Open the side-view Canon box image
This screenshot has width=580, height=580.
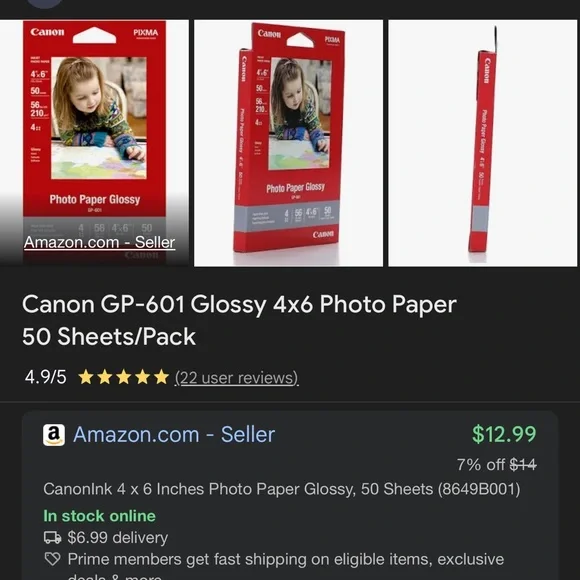click(483, 143)
